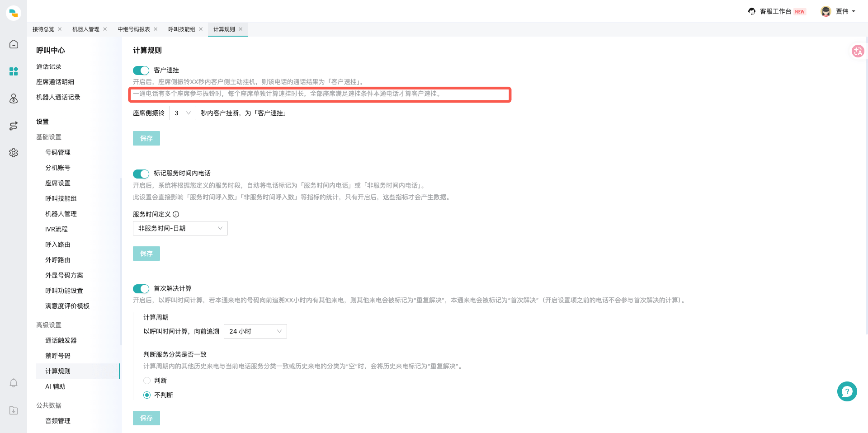Click the help question mark button
The width and height of the screenshot is (868, 433).
[847, 391]
